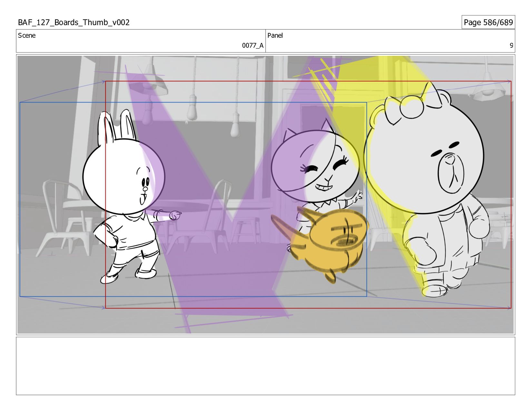Select the Scene label text
Image resolution: width=532 pixels, height=411 pixels.
(x=27, y=35)
